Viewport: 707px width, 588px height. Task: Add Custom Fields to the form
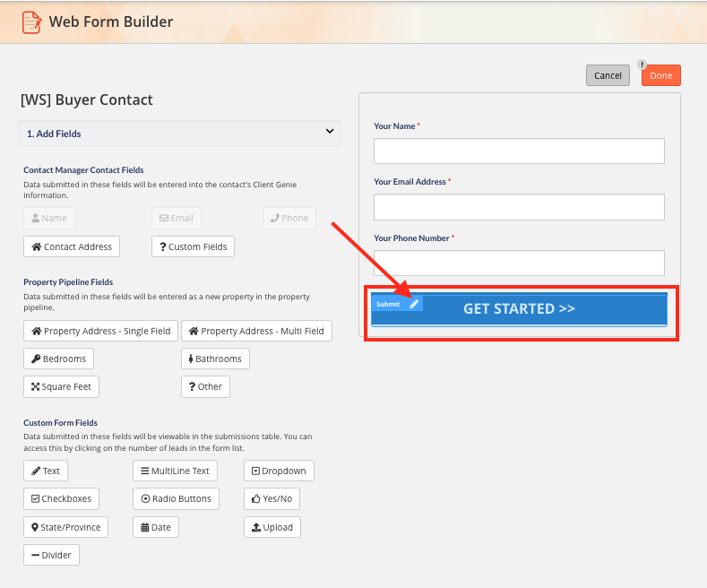tap(193, 246)
